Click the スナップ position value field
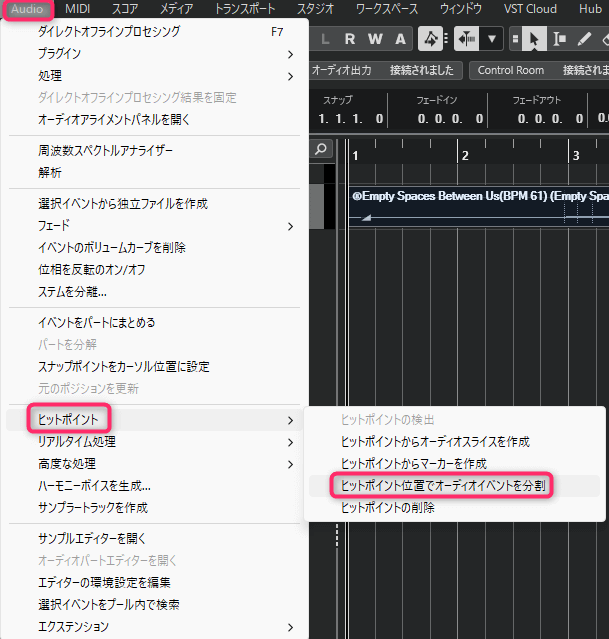The width and height of the screenshot is (609, 639). click(352, 118)
